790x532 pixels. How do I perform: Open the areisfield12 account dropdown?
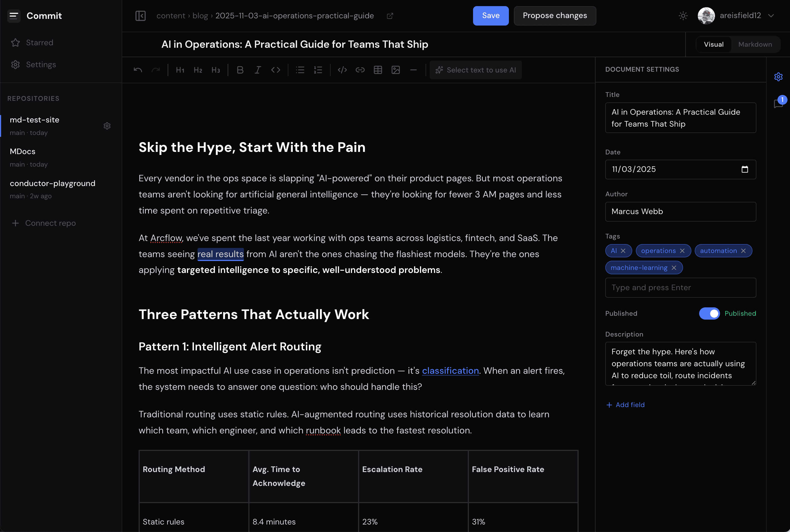click(772, 16)
